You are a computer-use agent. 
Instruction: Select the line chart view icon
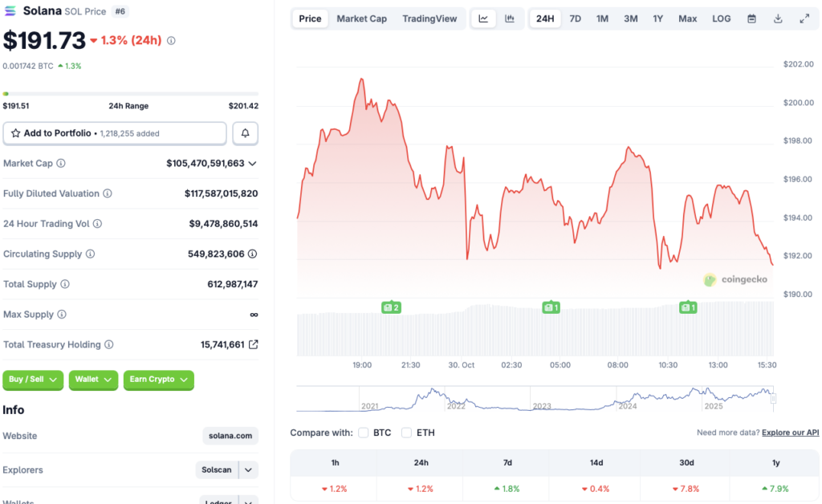pos(482,18)
